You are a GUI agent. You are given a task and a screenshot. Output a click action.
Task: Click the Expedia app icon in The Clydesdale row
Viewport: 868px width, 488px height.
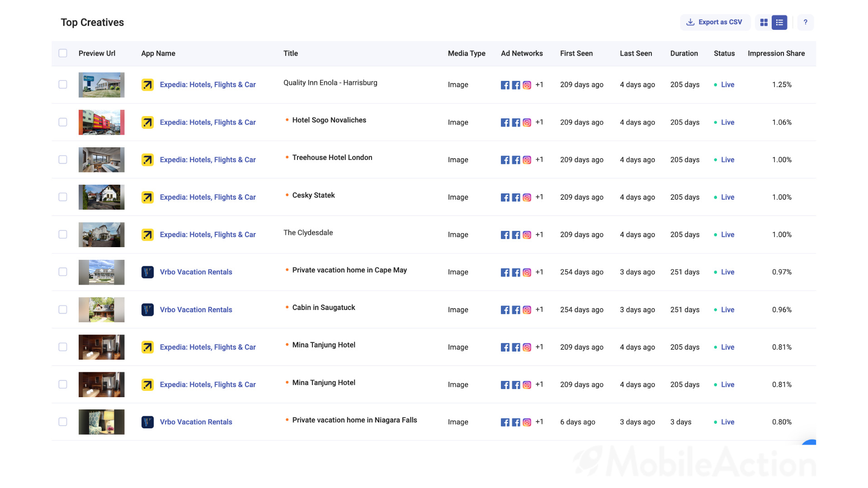tap(147, 235)
